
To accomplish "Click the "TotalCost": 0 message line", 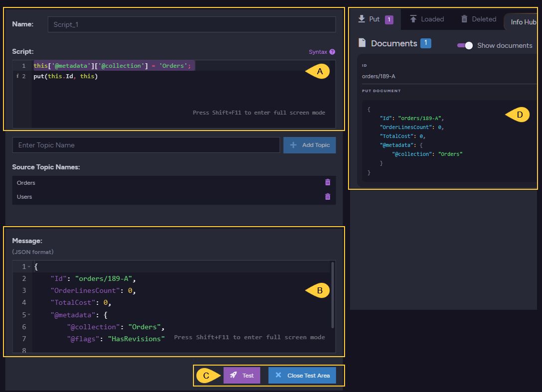I will click(81, 302).
